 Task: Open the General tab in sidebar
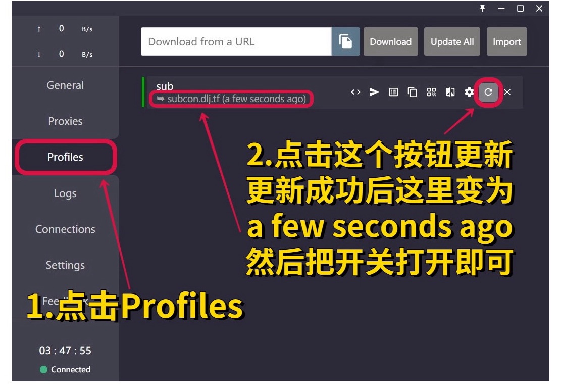(x=65, y=85)
